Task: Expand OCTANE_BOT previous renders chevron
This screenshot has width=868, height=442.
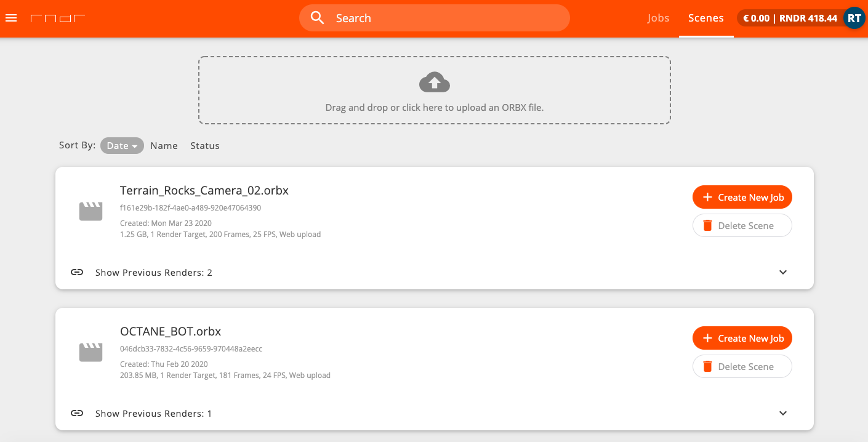Action: (x=782, y=413)
